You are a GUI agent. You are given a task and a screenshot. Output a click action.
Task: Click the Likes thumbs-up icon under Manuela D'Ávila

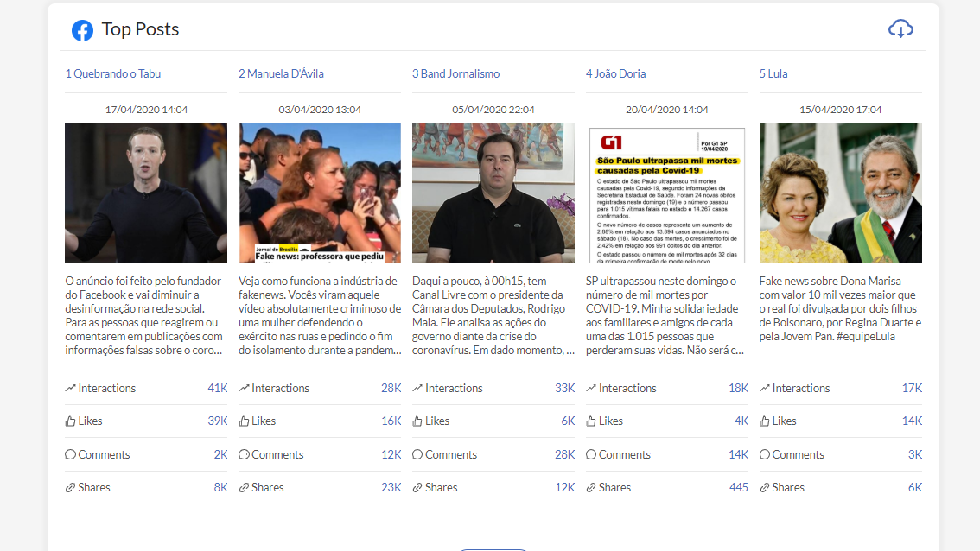pyautogui.click(x=244, y=421)
